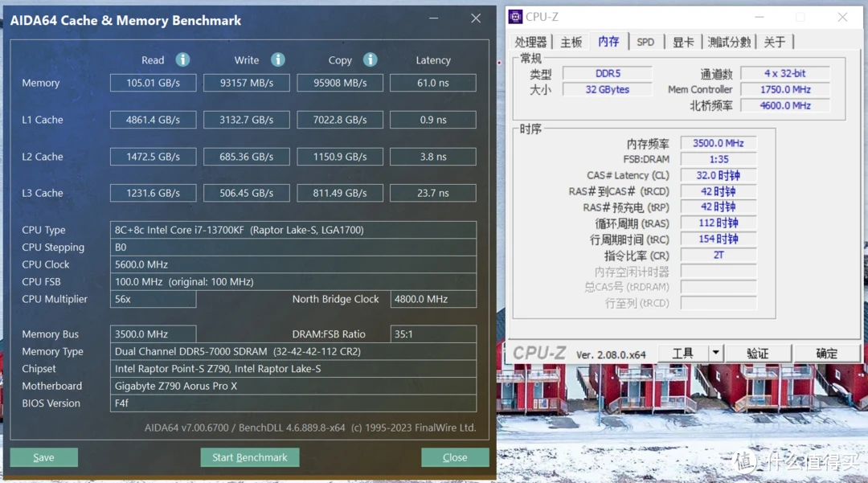Image resolution: width=868 pixels, height=483 pixels.
Task: Click the CPU FSB field 100.0 MHz
Action: 293,281
